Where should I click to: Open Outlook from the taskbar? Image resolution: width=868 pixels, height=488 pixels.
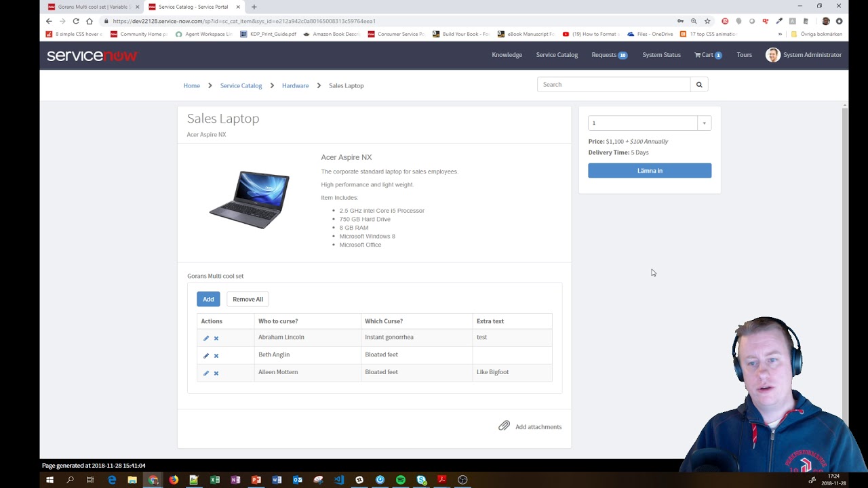(x=298, y=480)
